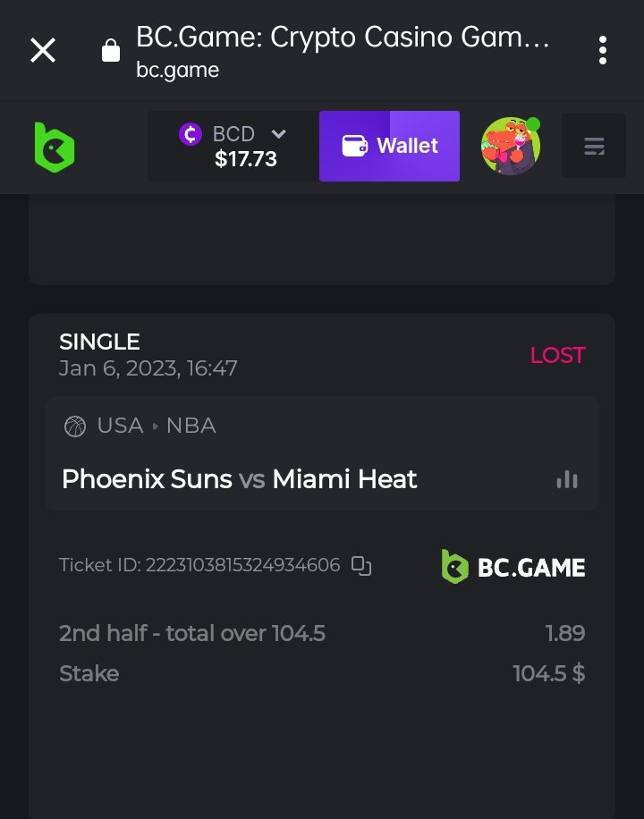Open the profile avatar menu
This screenshot has width=644, height=819.
[x=511, y=146]
